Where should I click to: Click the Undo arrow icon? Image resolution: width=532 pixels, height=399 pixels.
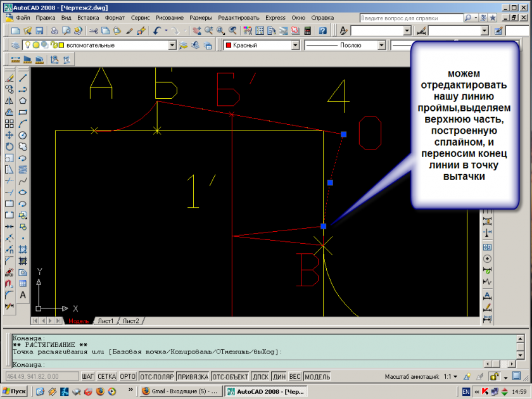click(x=156, y=30)
